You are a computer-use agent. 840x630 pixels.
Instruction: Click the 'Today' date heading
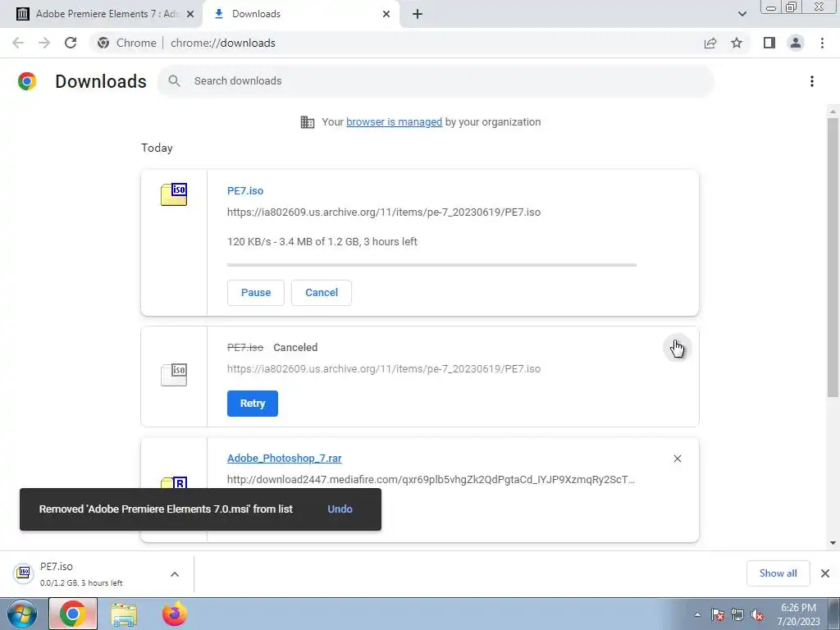[x=157, y=148]
